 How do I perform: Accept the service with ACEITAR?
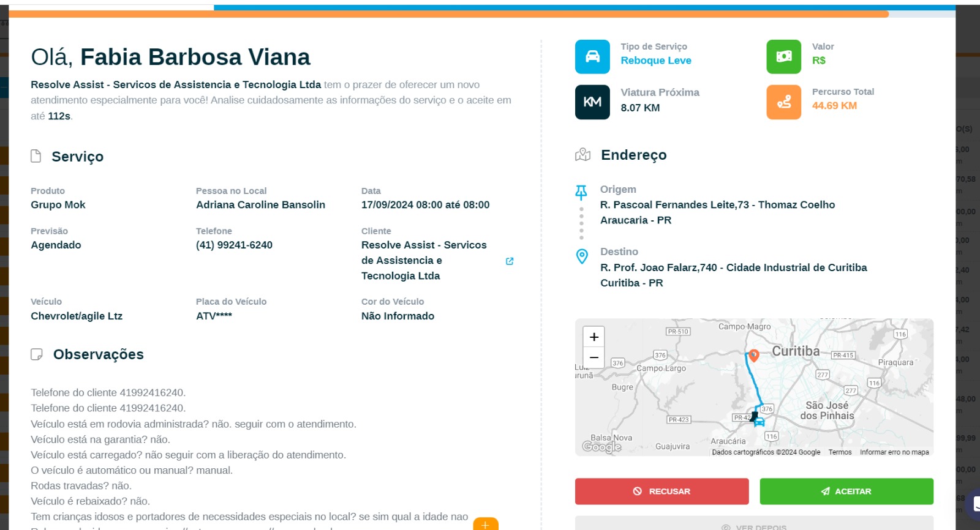click(x=846, y=491)
